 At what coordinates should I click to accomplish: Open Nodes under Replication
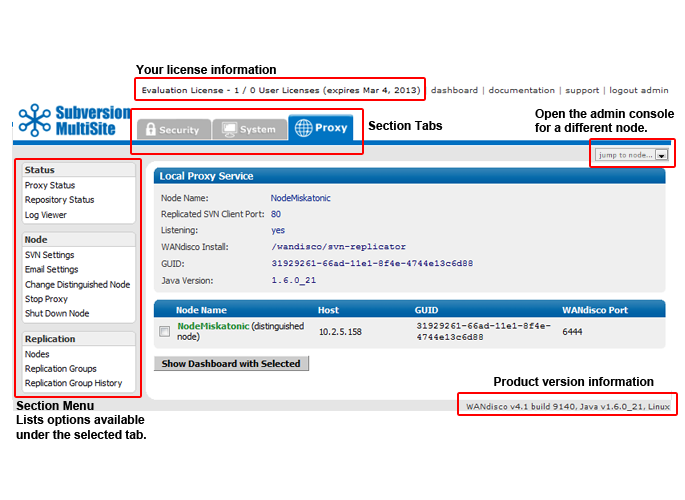[37, 354]
